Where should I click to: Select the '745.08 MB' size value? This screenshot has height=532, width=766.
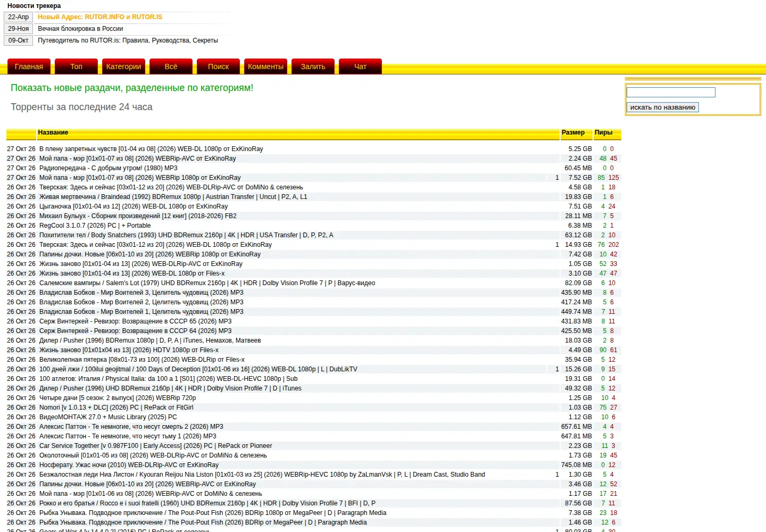(x=577, y=465)
